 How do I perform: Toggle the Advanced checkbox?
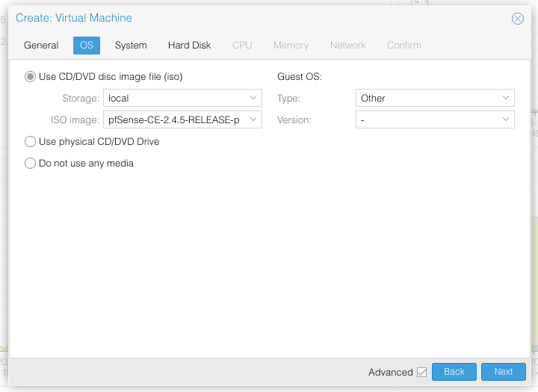click(x=421, y=372)
